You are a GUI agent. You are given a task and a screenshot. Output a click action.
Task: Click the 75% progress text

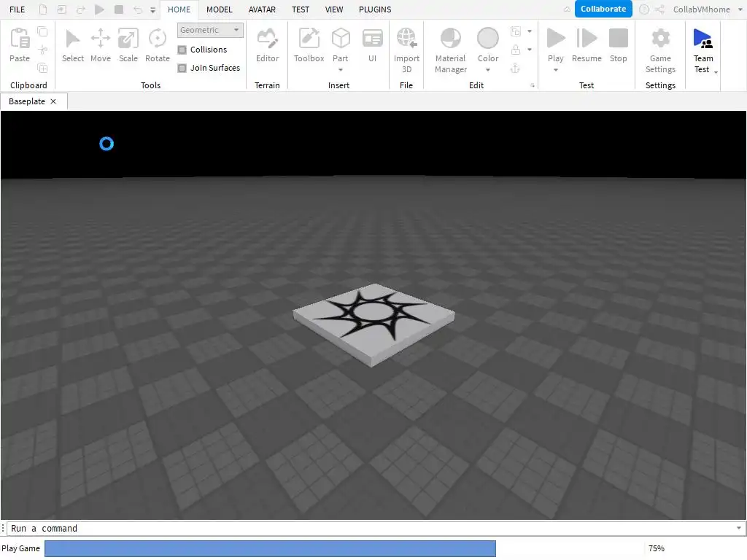tap(656, 548)
